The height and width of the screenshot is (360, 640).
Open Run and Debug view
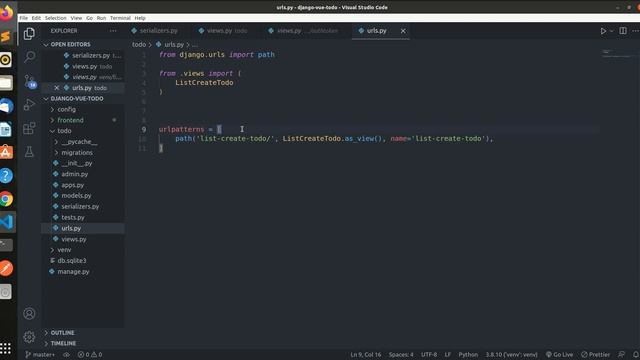point(29,104)
